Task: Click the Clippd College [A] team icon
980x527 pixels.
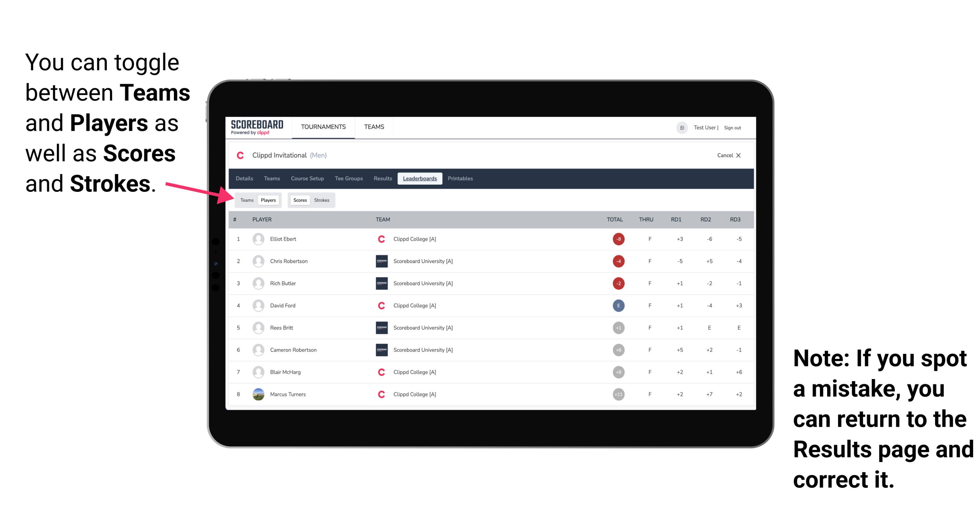Action: 380,239
